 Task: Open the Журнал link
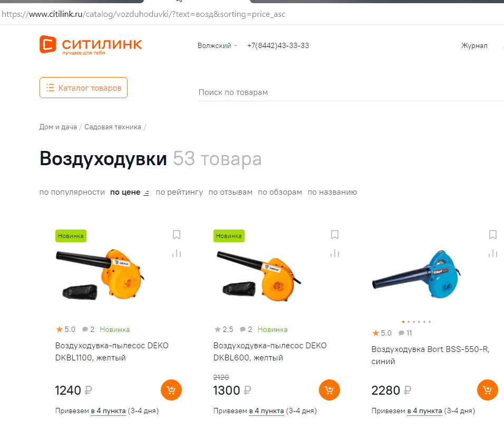(x=474, y=46)
